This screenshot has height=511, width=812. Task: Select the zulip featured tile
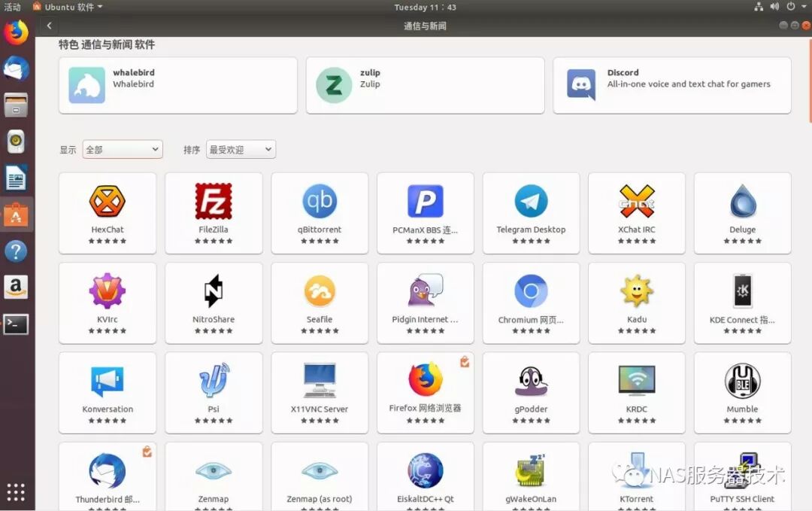[x=424, y=85]
